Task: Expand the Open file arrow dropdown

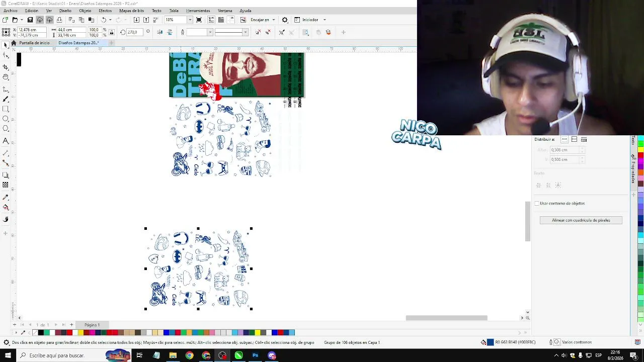Action: click(x=22, y=20)
